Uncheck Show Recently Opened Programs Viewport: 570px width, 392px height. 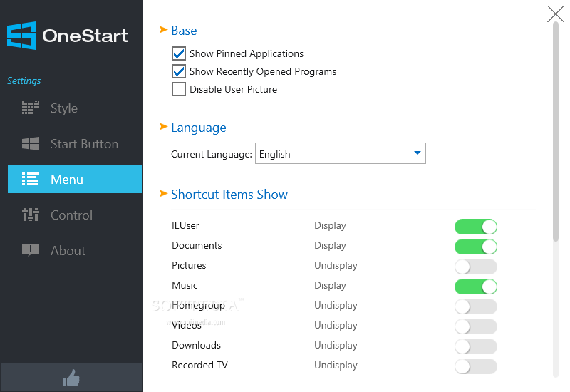[x=179, y=71]
